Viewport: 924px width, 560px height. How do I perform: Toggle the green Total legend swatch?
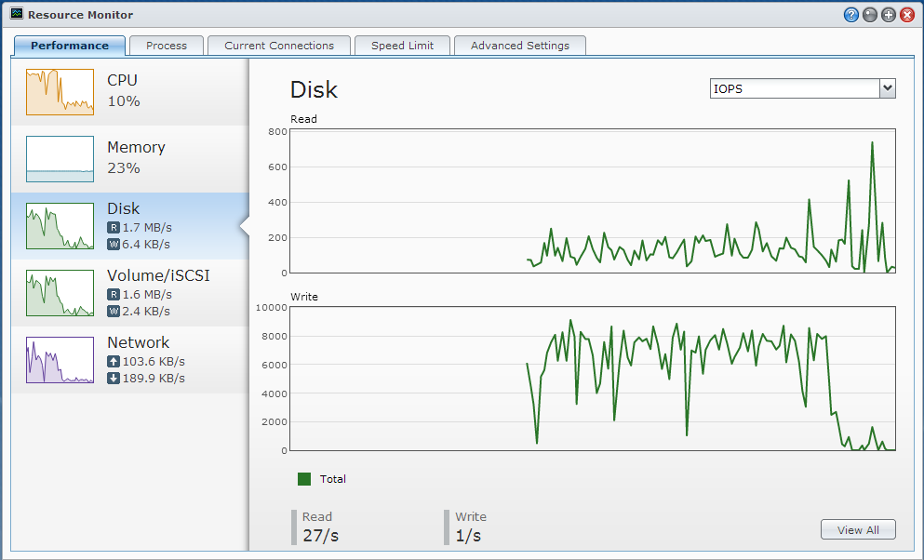click(x=304, y=479)
